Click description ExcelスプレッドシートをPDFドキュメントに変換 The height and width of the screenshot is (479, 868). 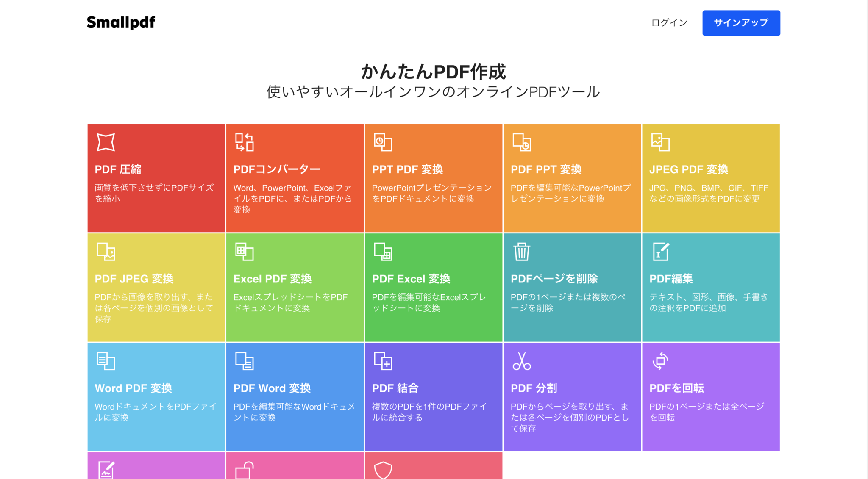290,302
